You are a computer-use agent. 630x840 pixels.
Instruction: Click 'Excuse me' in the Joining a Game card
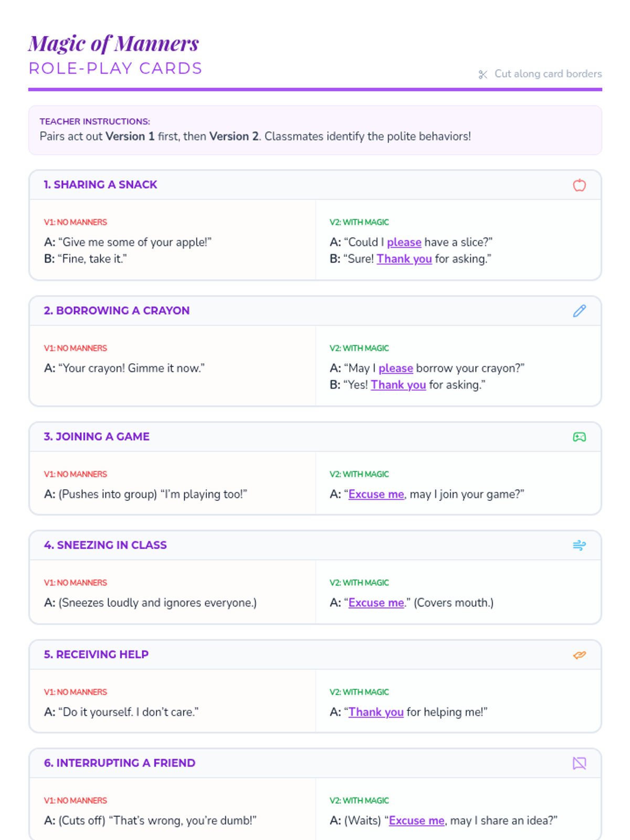tap(376, 495)
